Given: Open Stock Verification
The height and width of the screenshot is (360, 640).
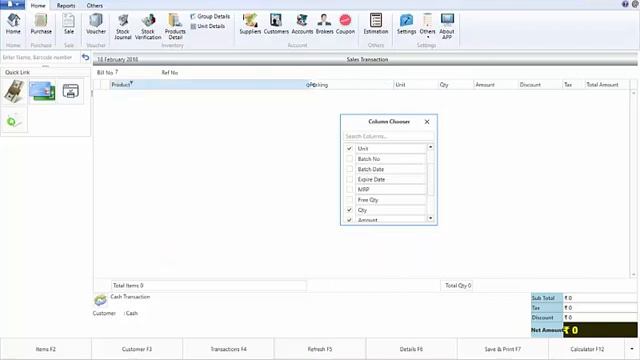Looking at the screenshot, I should pos(148,27).
